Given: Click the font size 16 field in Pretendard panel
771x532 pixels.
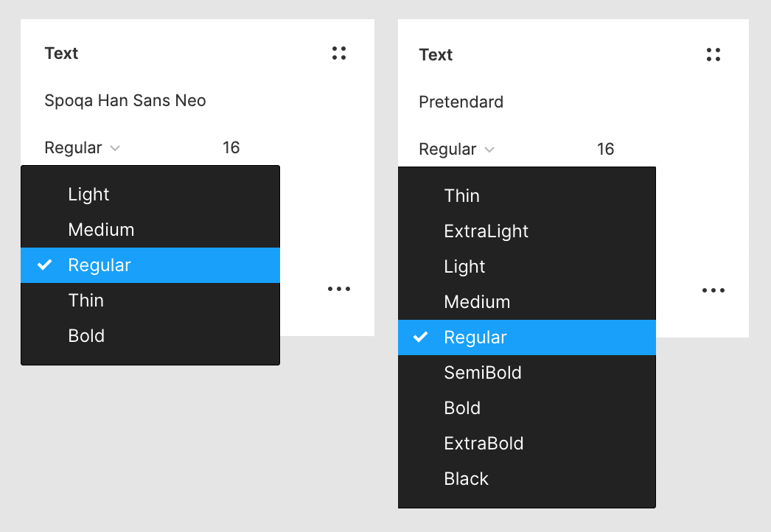Looking at the screenshot, I should (x=605, y=150).
